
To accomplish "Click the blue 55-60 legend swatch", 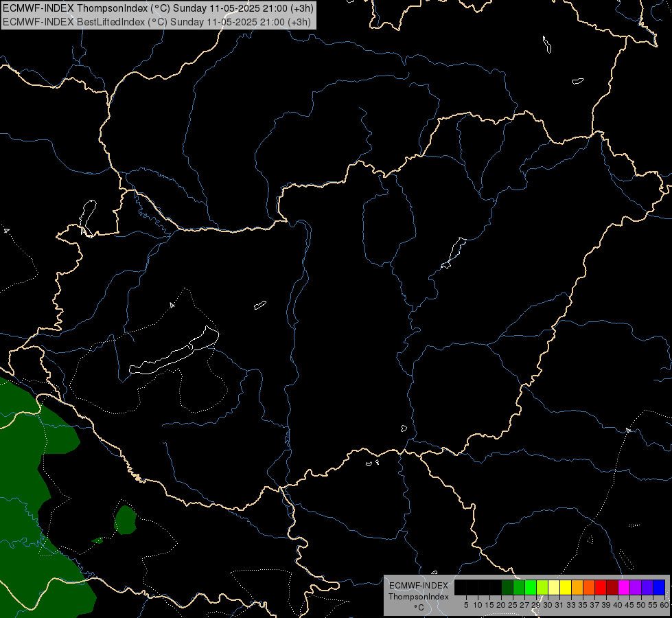I will (x=659, y=587).
